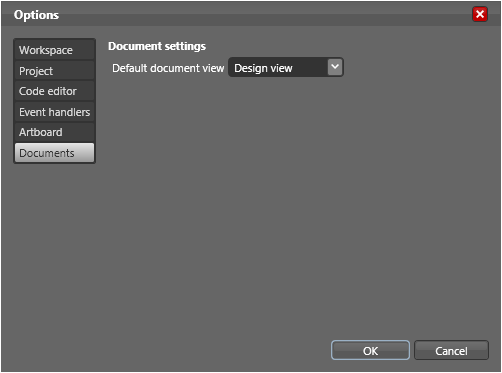The width and height of the screenshot is (502, 373).
Task: Activate the Options title bar strip
Action: point(250,14)
